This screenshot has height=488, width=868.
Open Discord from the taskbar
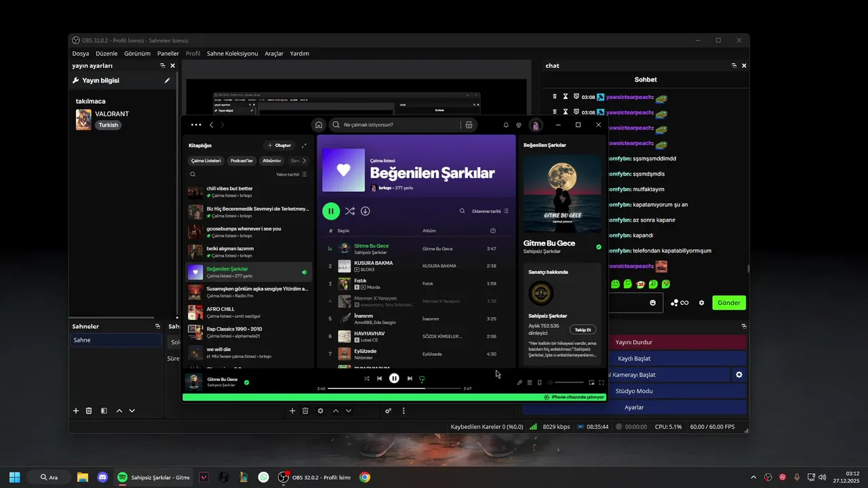coord(102,477)
